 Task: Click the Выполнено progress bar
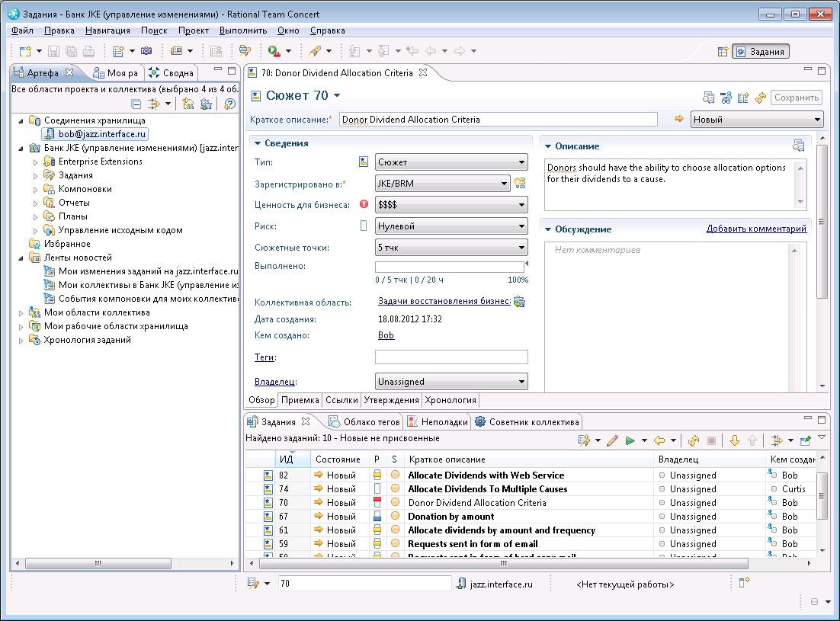click(x=450, y=267)
